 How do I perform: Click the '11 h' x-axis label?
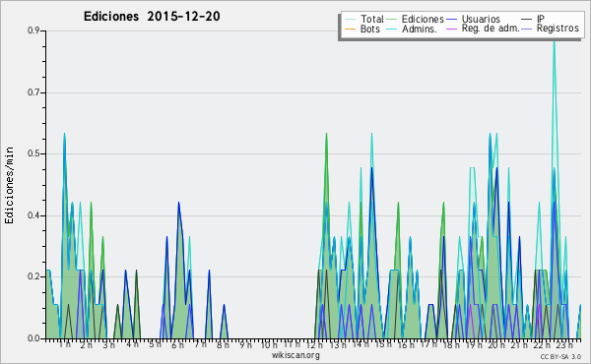[292, 344]
